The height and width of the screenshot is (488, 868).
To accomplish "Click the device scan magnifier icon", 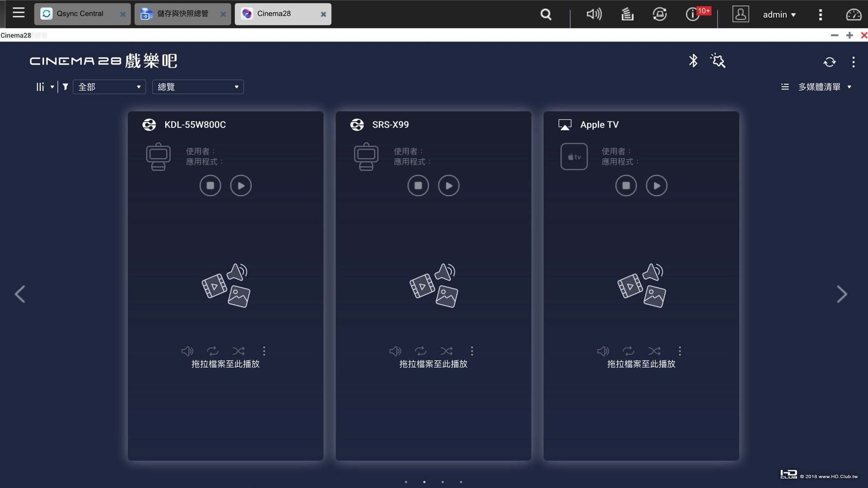I will [x=717, y=61].
